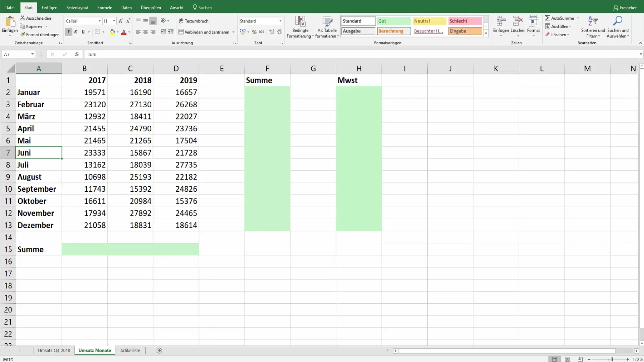644x362 pixels.
Task: Open the Name Box A7 dropdown
Action: click(x=32, y=54)
